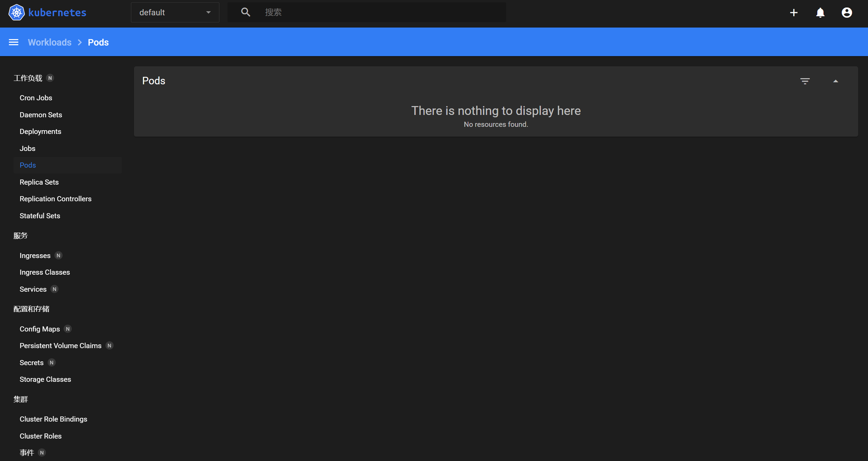
Task: Open Replica Sets in sidebar
Action: pos(39,182)
